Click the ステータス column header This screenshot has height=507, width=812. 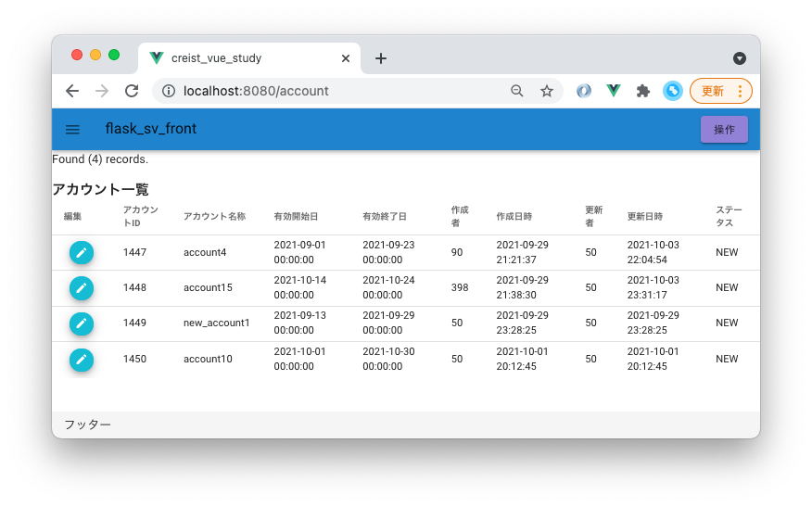coord(729,217)
